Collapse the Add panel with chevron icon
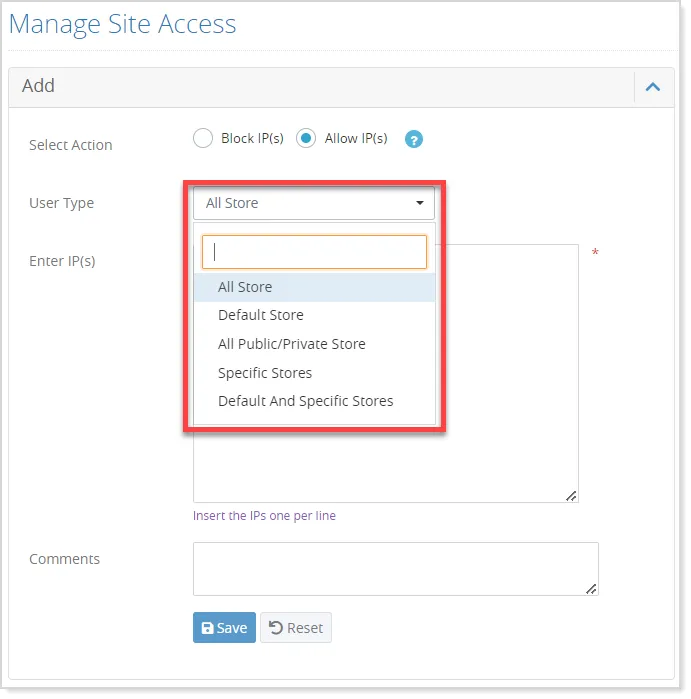The image size is (691, 699). pyautogui.click(x=653, y=86)
